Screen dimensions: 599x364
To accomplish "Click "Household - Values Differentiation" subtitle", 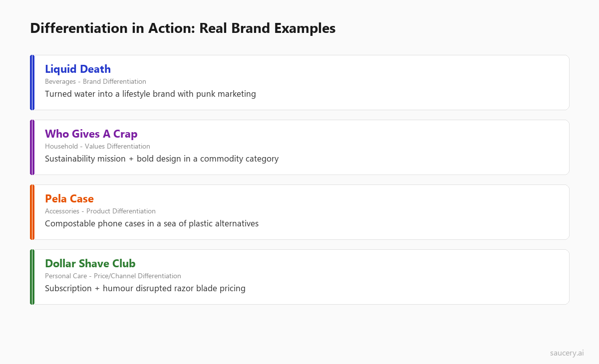I will tap(97, 146).
